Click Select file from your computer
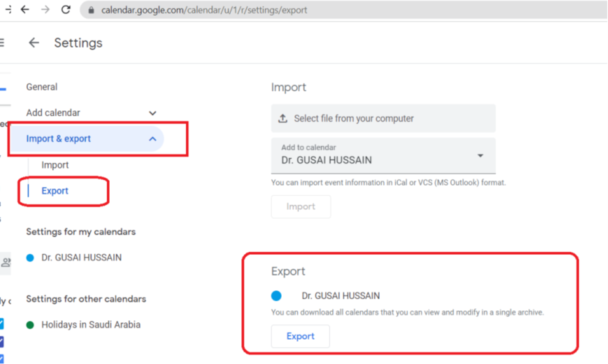Image resolution: width=608 pixels, height=364 pixels. (383, 118)
